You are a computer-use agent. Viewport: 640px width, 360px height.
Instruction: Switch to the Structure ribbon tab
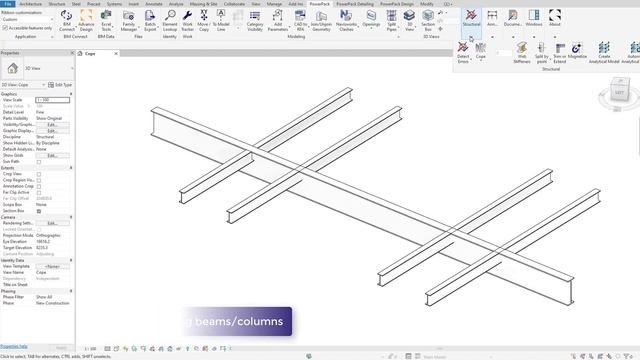[57, 4]
